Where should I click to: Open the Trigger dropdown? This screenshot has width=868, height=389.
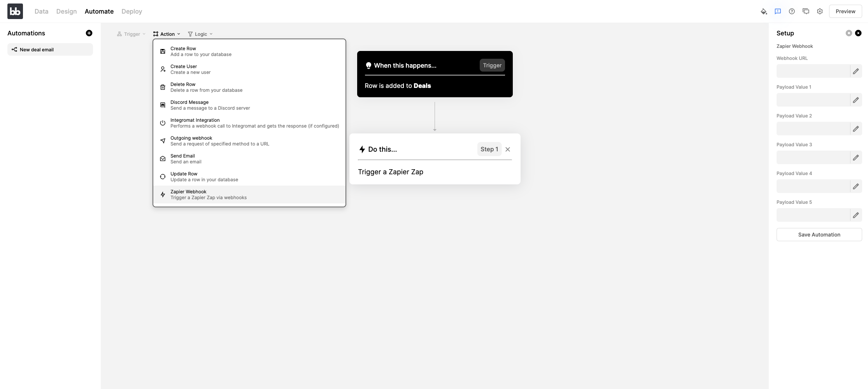pos(131,34)
